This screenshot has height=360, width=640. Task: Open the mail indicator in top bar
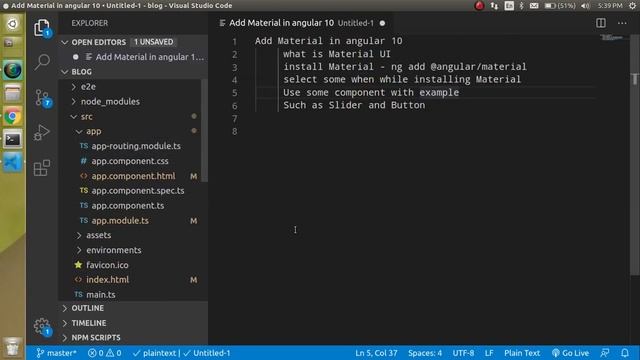pos(534,6)
